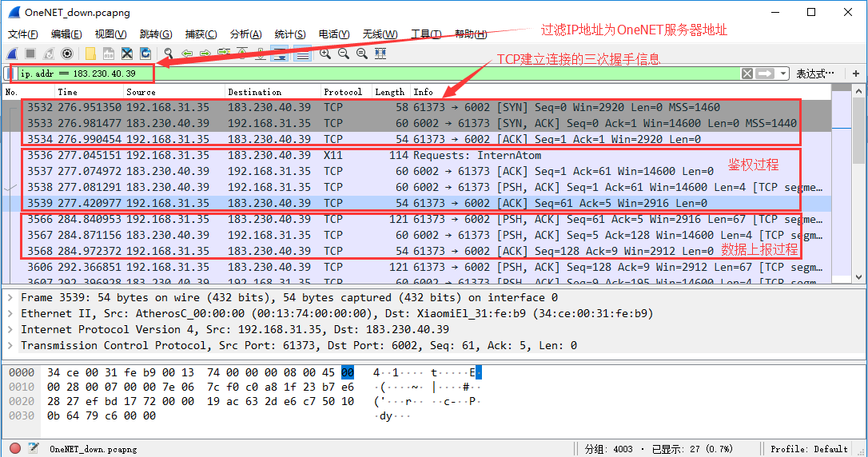The height and width of the screenshot is (457, 868).
Task: Click Profile: Default in status bar
Action: point(809,449)
